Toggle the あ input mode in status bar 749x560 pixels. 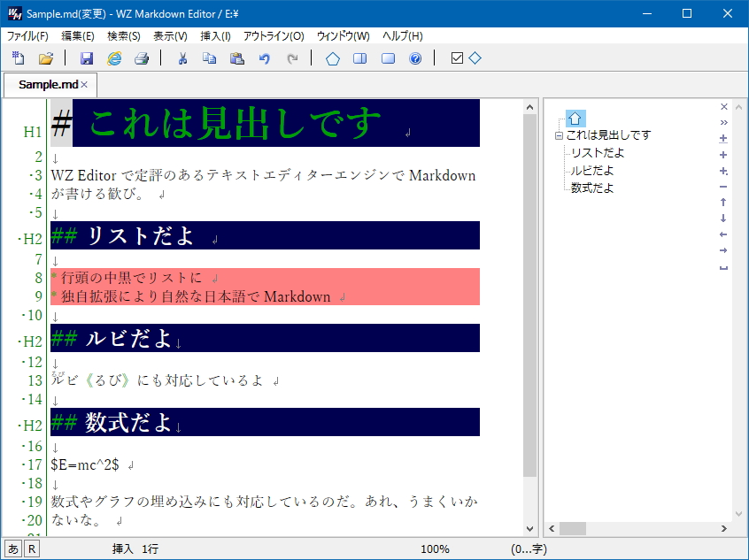click(13, 549)
